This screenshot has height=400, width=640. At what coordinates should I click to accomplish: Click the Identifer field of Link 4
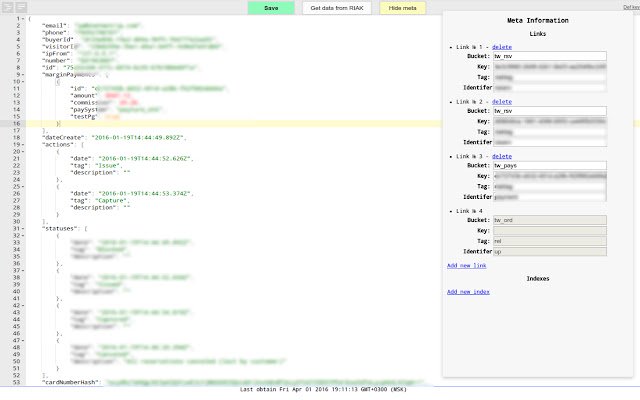[x=550, y=252]
